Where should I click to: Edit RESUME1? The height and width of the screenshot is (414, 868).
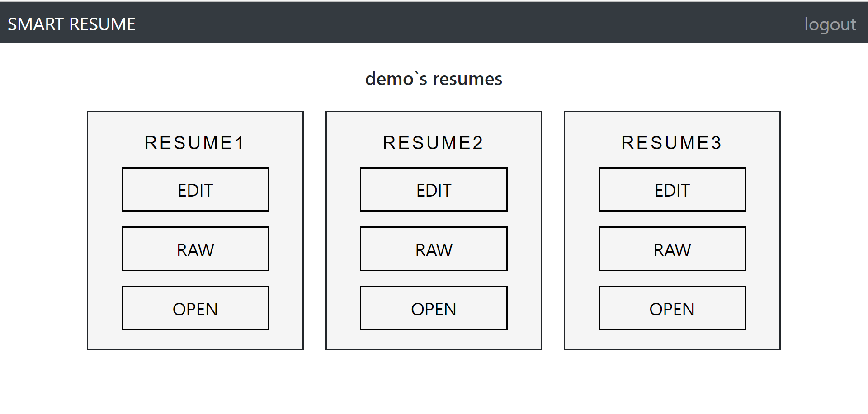pyautogui.click(x=195, y=189)
